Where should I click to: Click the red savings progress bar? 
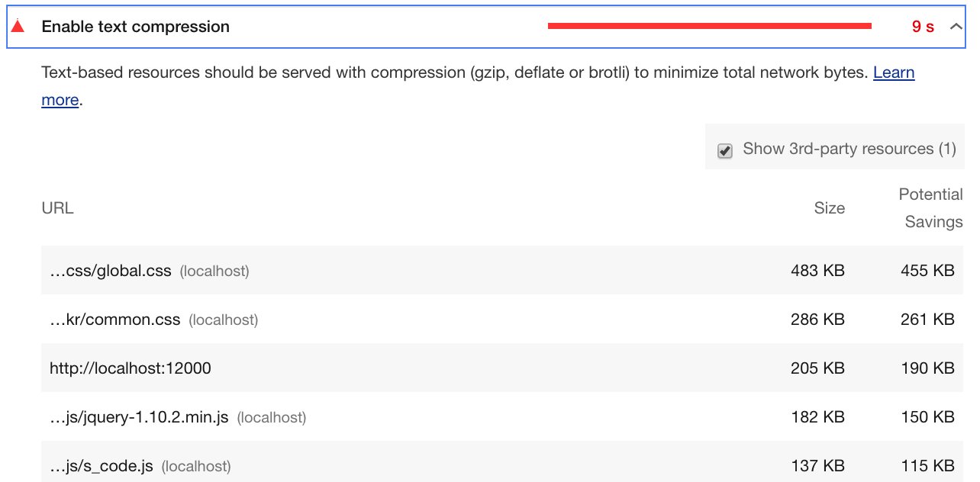tap(709, 27)
